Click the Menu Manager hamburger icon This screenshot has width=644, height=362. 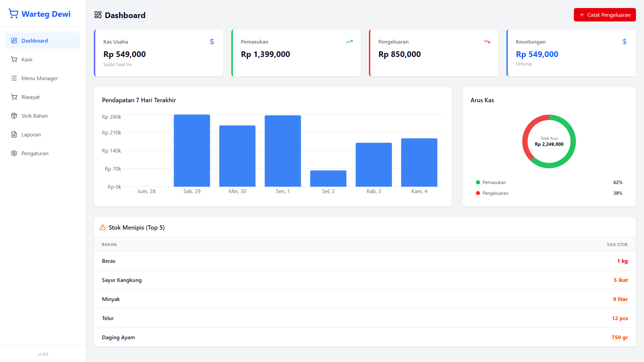point(14,78)
